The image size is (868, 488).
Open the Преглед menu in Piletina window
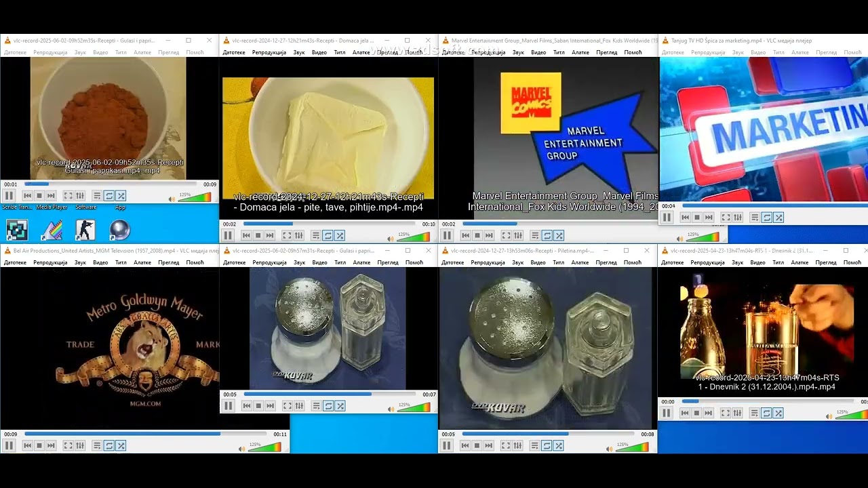pyautogui.click(x=607, y=262)
